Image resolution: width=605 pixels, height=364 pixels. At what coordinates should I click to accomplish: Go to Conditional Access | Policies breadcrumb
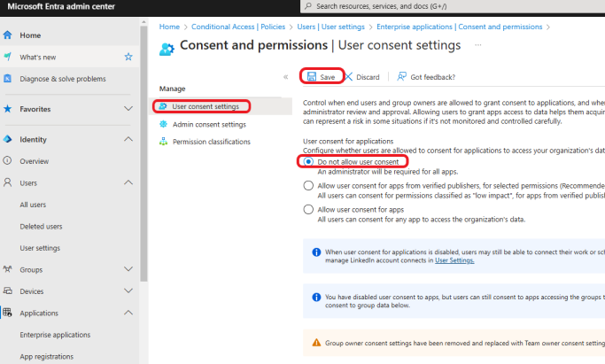(x=238, y=27)
